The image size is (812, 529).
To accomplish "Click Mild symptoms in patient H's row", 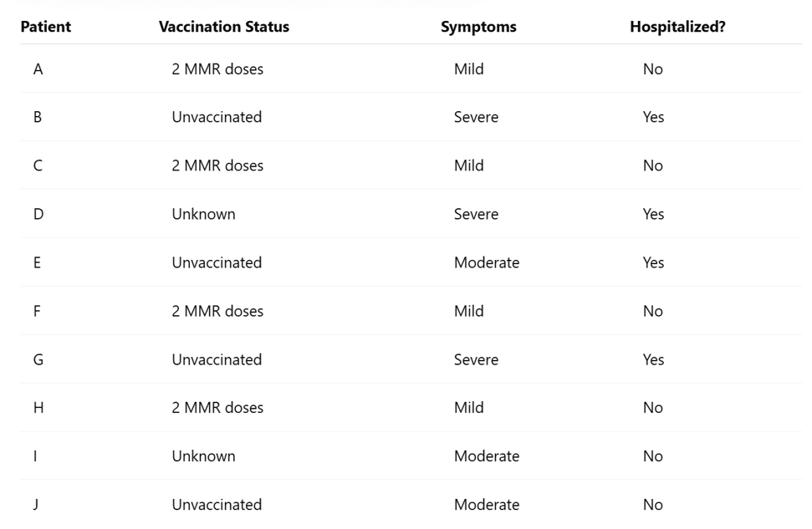I will (x=468, y=408).
